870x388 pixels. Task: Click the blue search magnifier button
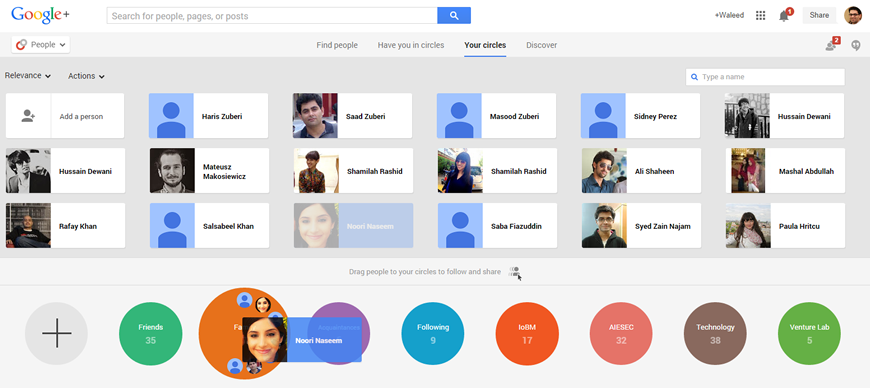point(454,16)
